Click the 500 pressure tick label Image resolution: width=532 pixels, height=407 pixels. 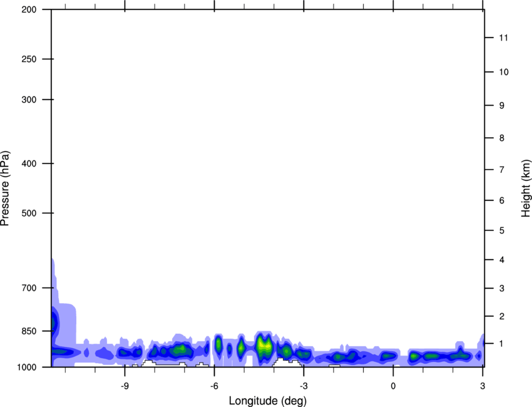coord(29,213)
